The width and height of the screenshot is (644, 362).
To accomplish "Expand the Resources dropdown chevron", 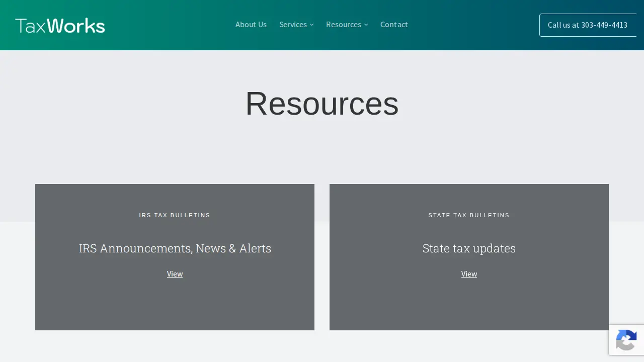I will coord(366,25).
